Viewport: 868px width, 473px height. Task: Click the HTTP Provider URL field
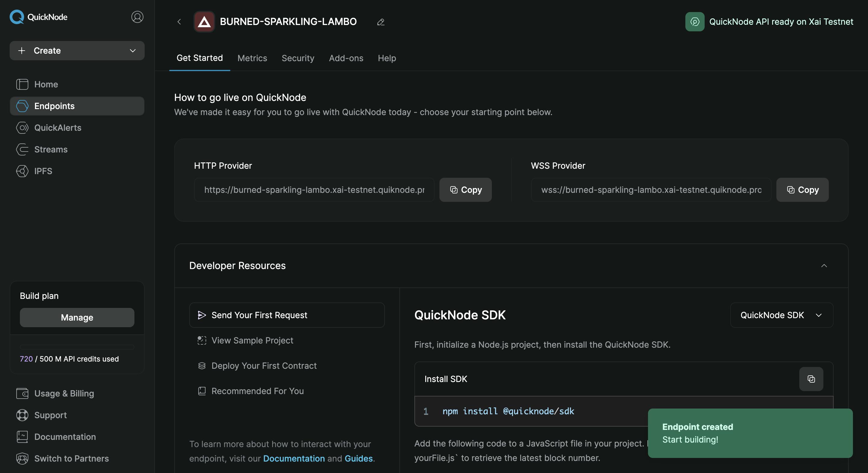point(314,190)
